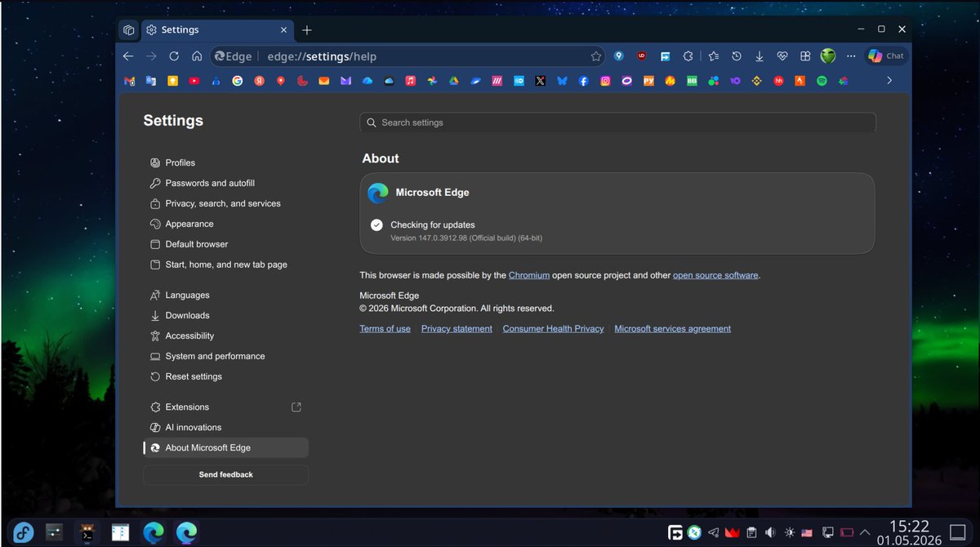Open the History toolbar icon
The height and width of the screenshot is (547, 980).
736,56
